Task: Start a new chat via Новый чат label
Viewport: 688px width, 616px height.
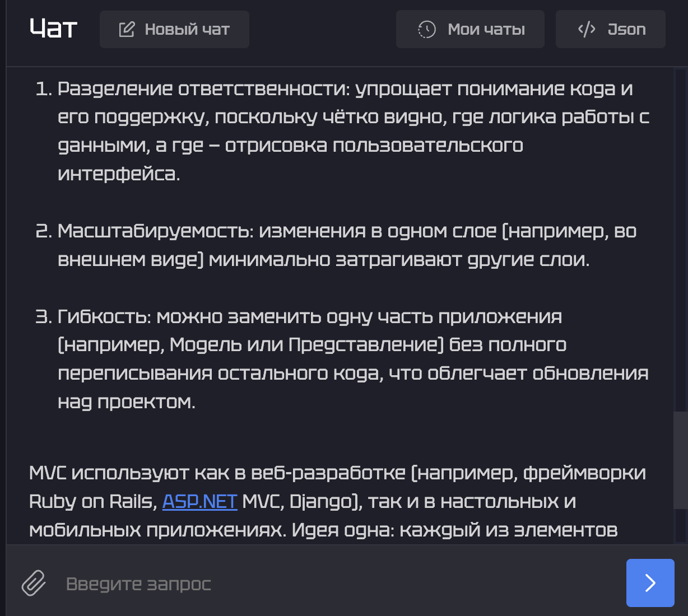Action: tap(187, 29)
